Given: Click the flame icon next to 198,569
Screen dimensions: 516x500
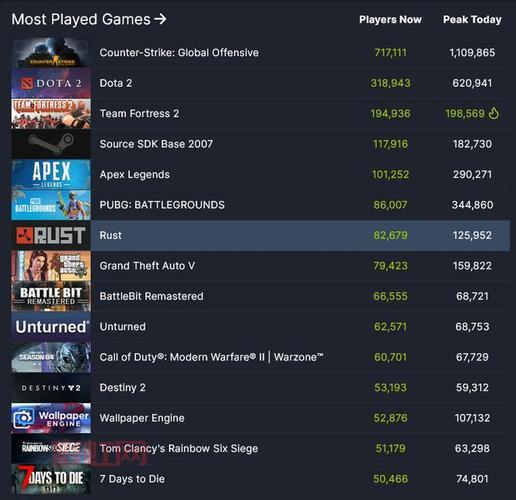Looking at the screenshot, I should 494,113.
